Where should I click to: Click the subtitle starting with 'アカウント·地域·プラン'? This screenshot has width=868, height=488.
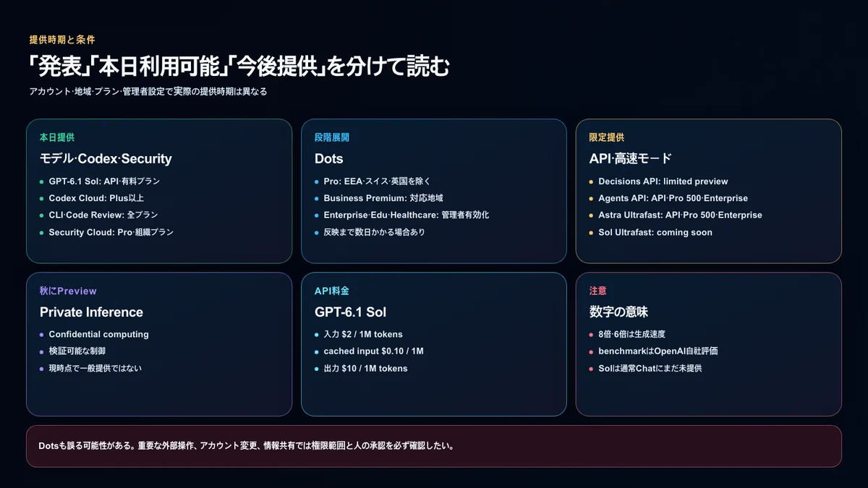[x=148, y=92]
